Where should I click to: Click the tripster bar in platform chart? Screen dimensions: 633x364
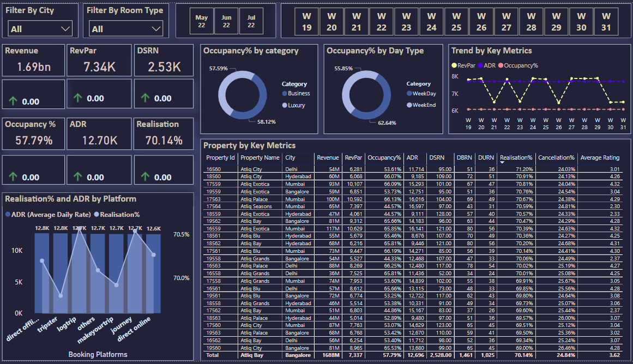click(x=61, y=274)
